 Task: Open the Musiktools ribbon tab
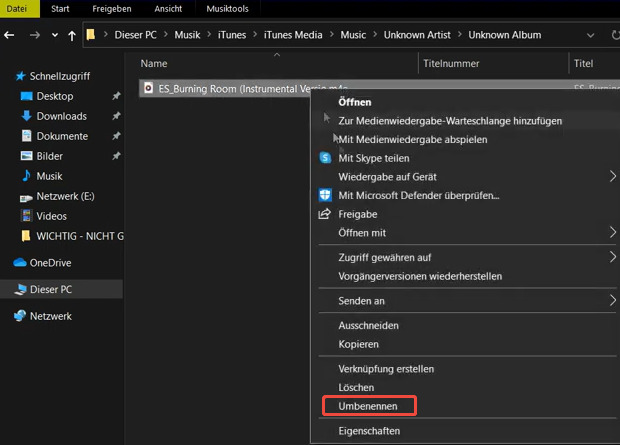224,8
